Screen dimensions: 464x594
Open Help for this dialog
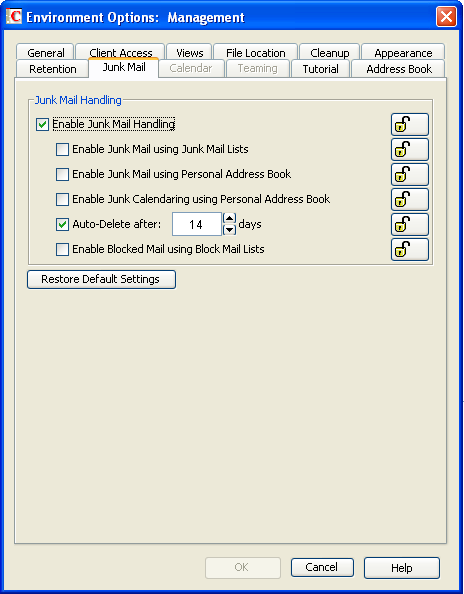(402, 567)
